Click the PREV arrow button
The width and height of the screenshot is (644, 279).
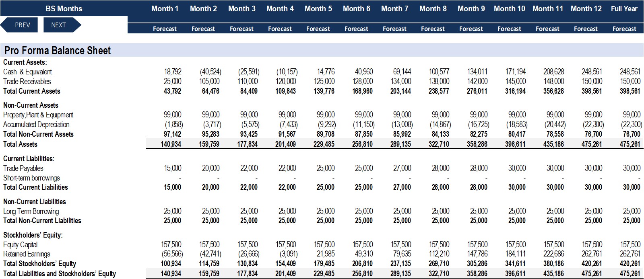(x=19, y=25)
